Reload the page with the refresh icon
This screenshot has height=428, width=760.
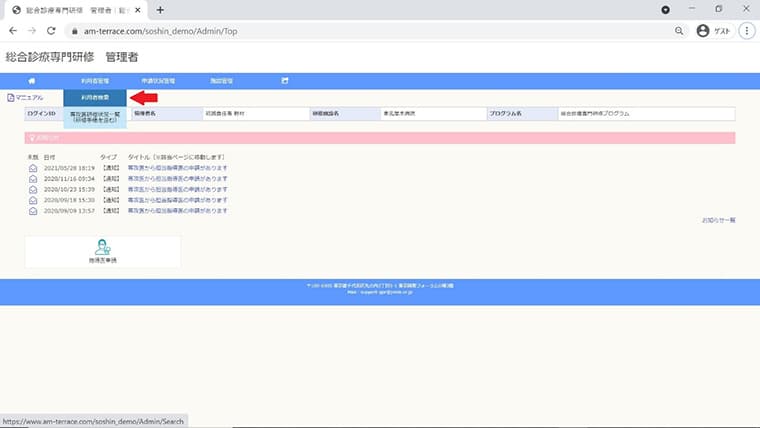51,31
